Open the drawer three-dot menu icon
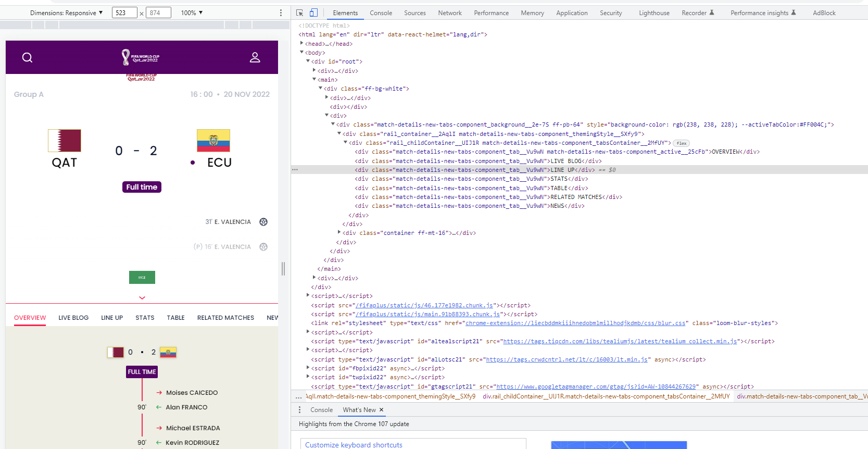The height and width of the screenshot is (449, 868). (x=299, y=410)
